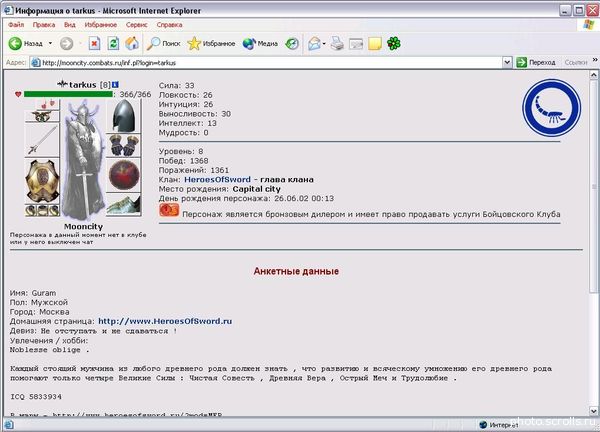Click the Internet zone status bar indicator
The image size is (600, 432).
point(497,425)
